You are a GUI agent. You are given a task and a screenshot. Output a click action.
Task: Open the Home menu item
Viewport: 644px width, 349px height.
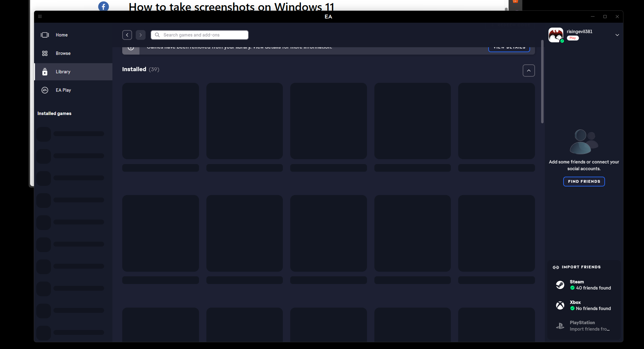[73, 35]
